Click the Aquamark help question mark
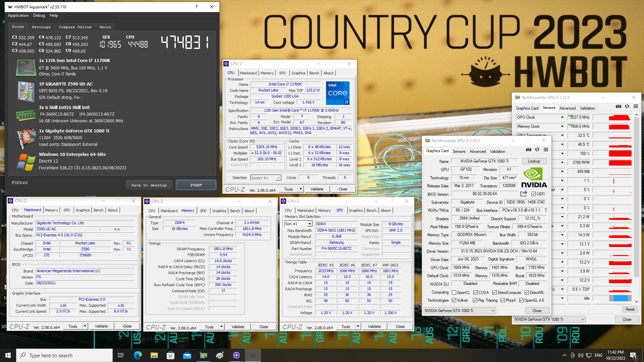 pos(197,7)
